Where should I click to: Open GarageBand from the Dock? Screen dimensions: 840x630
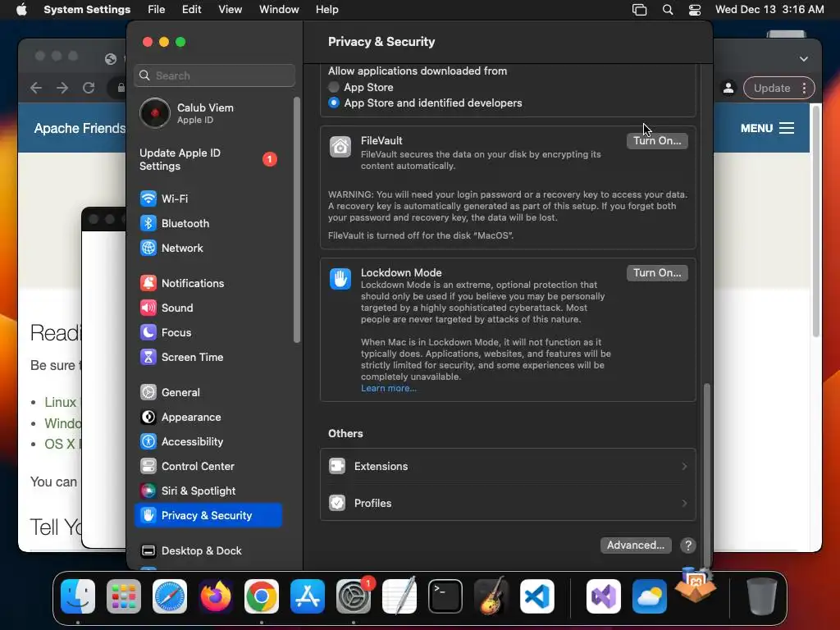(x=491, y=596)
